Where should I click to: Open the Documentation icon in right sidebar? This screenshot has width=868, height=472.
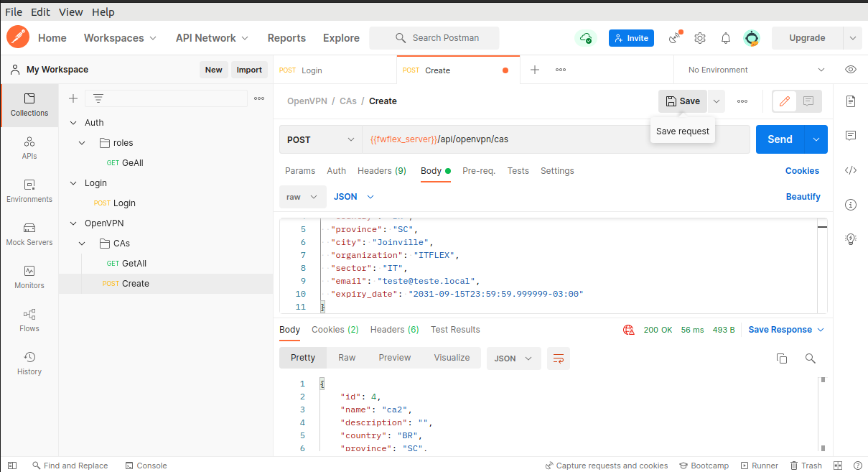[x=851, y=101]
